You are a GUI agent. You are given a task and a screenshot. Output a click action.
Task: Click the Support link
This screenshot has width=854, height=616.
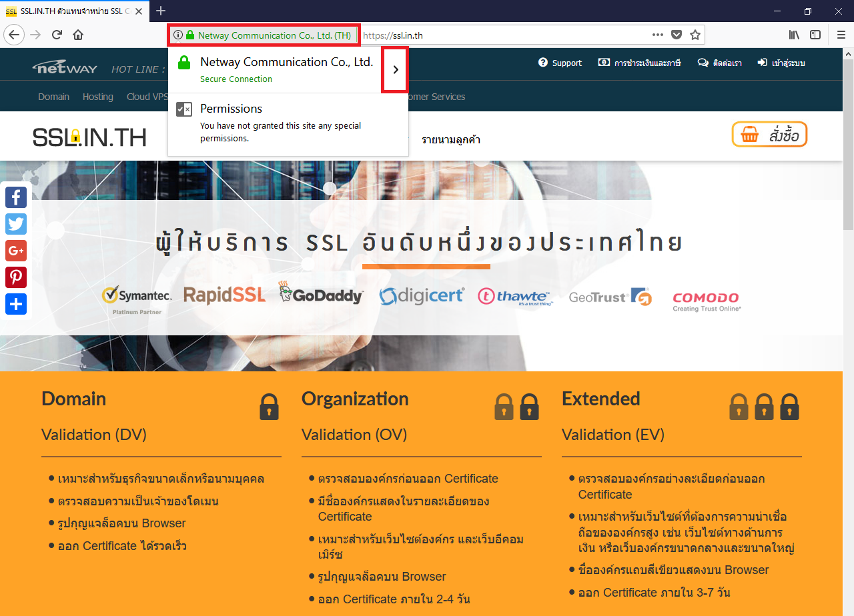click(x=560, y=63)
